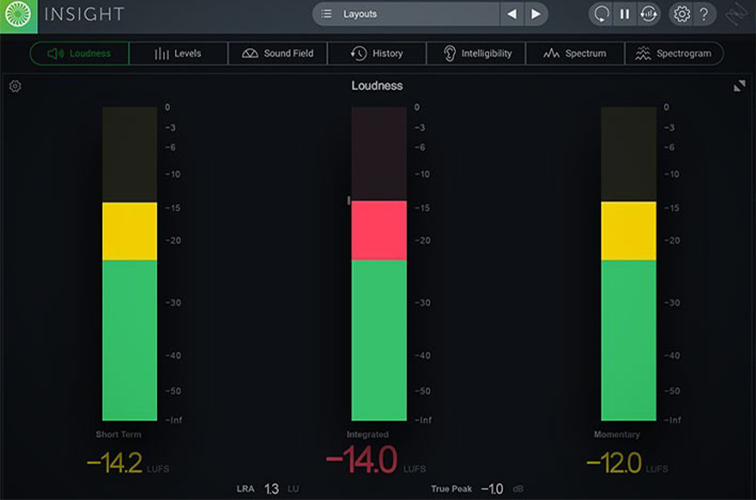Image resolution: width=756 pixels, height=500 pixels.
Task: Click the loudness reset waveform icon
Action: [x=648, y=14]
